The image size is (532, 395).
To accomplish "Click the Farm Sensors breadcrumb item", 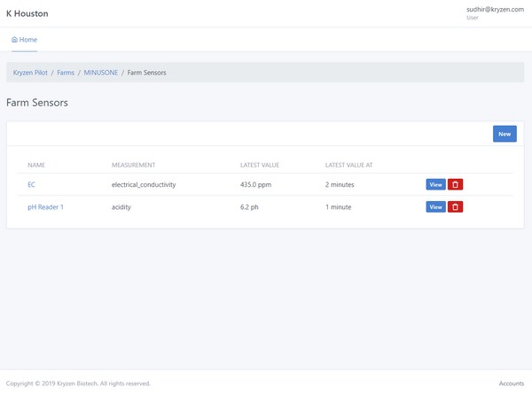I will pyautogui.click(x=146, y=73).
